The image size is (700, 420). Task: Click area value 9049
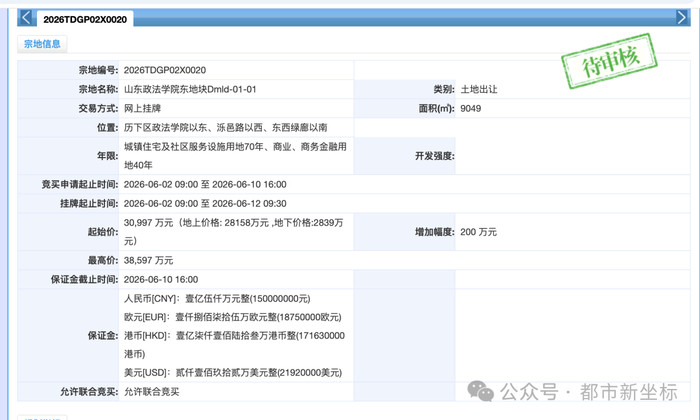coord(471,108)
